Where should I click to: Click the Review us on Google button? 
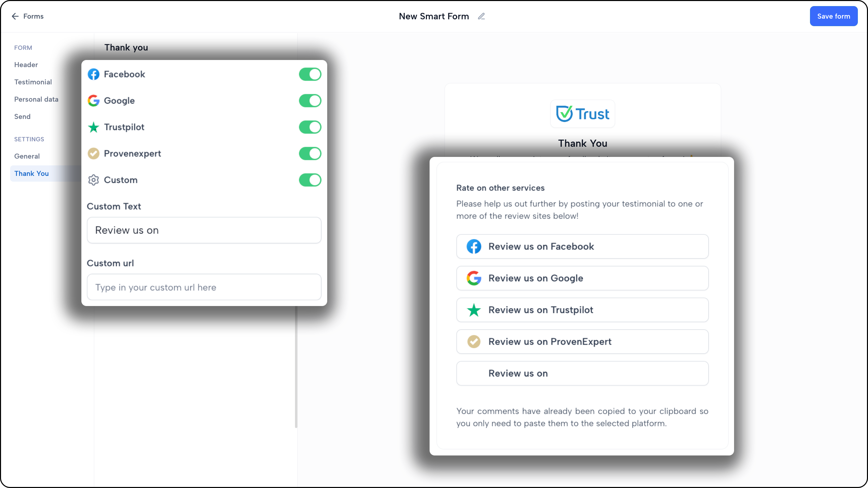pos(583,278)
